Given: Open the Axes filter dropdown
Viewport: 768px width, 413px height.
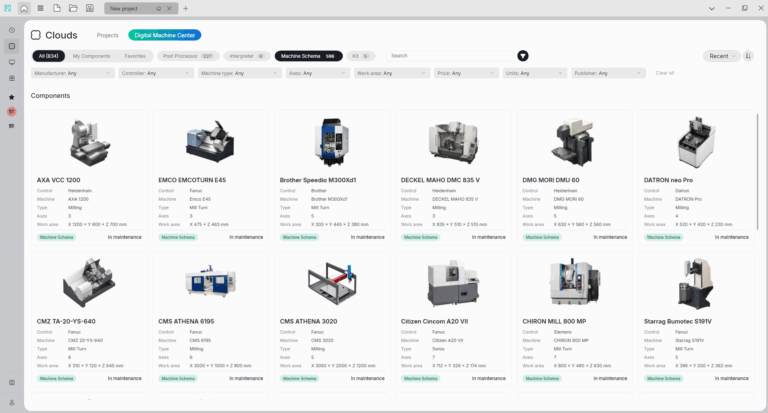Looking at the screenshot, I should tap(317, 73).
